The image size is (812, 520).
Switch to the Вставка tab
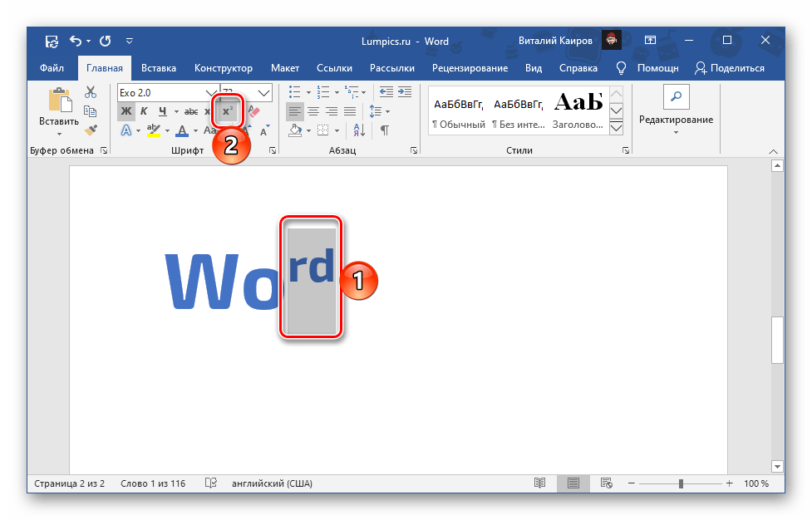(x=159, y=68)
